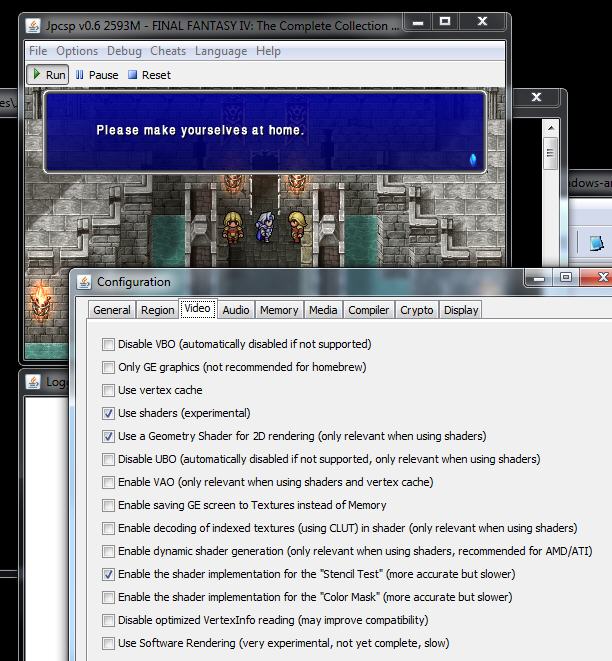Switch to the General tab

click(x=112, y=310)
